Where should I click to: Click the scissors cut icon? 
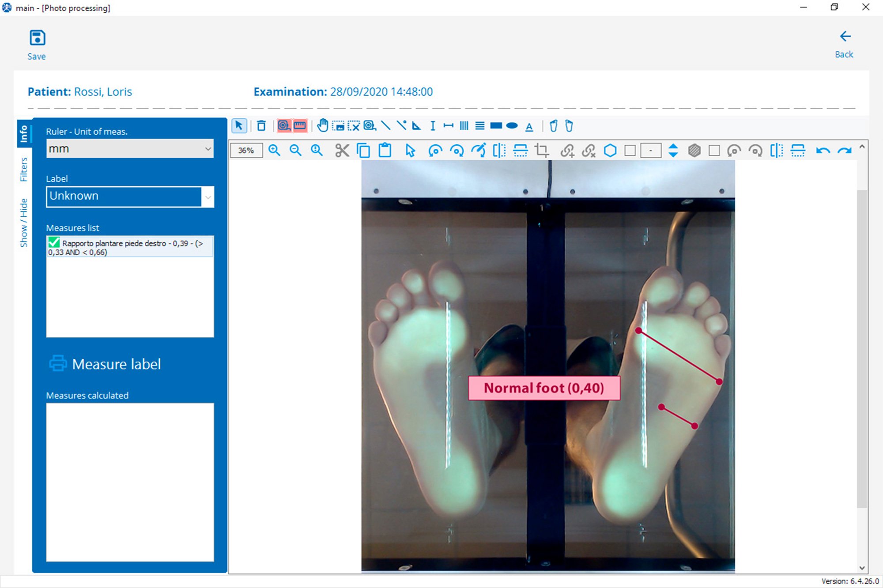coord(342,151)
